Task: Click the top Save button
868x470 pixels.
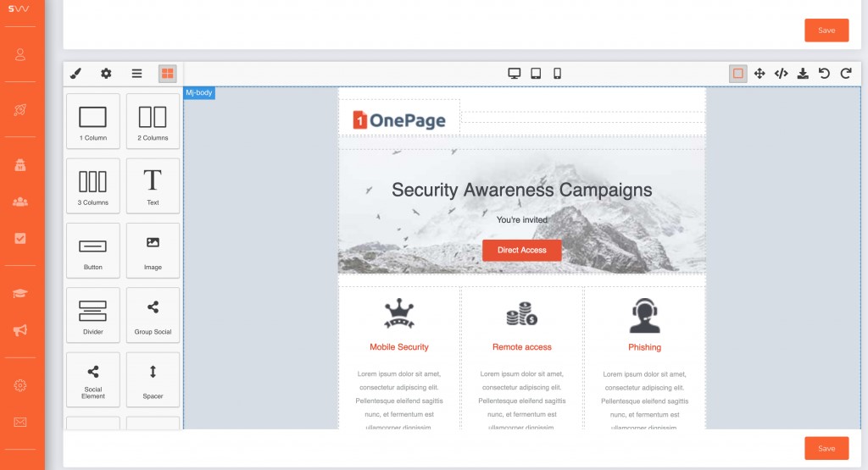Action: coord(826,30)
